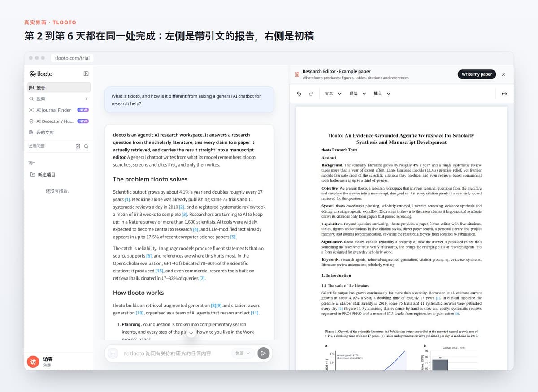Viewport: 538px width, 392px height.
Task: Click the figure 1 chart panel a
Action: [x=365, y=358]
